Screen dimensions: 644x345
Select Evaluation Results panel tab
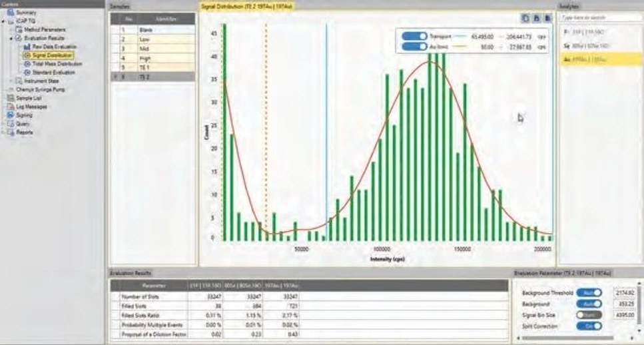(x=131, y=273)
